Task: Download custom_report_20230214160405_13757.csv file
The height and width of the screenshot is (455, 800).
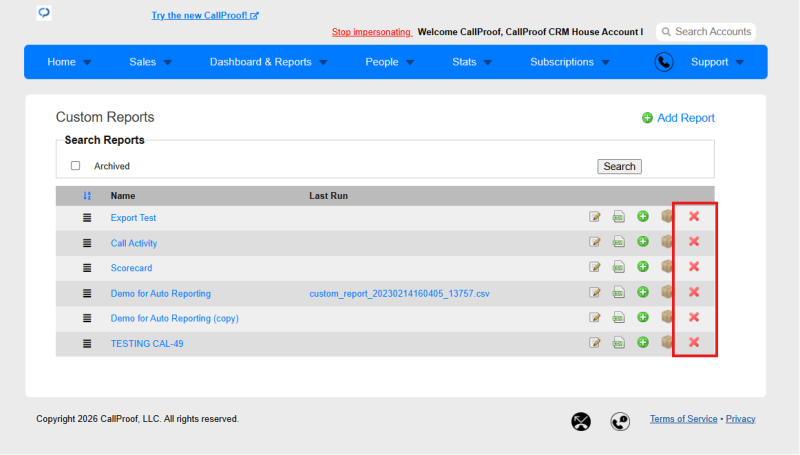Action: (399, 294)
